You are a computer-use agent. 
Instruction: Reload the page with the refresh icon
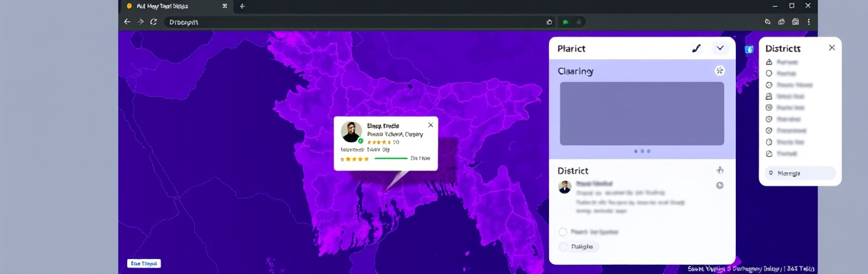click(x=153, y=22)
